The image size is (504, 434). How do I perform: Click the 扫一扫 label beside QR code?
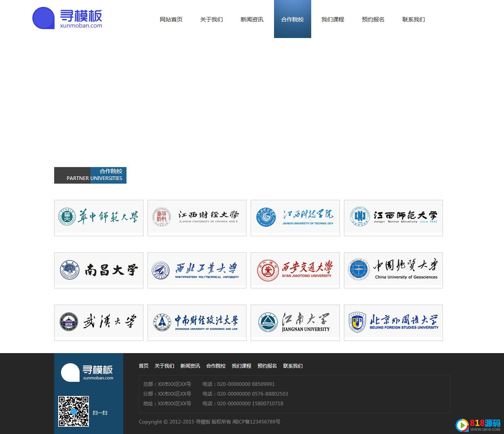coord(100,413)
